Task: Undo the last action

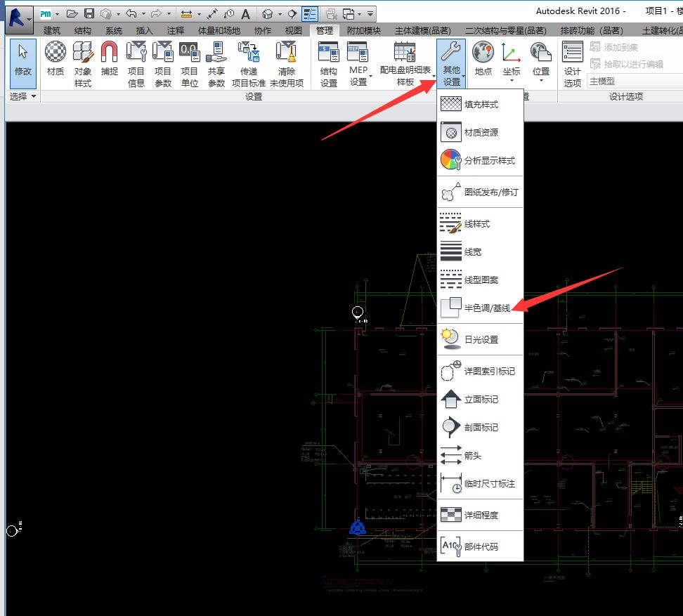Action: pyautogui.click(x=131, y=14)
